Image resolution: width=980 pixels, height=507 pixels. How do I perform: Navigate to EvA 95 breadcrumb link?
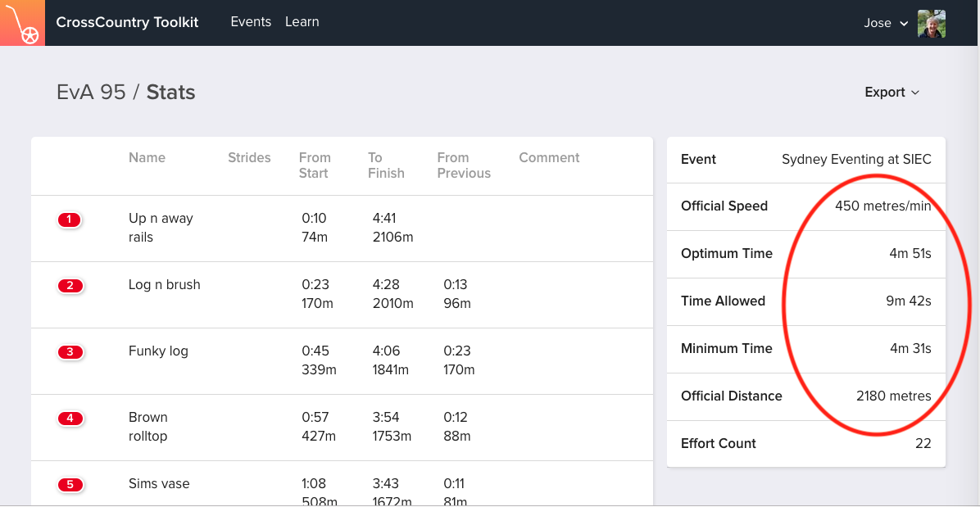click(x=91, y=93)
